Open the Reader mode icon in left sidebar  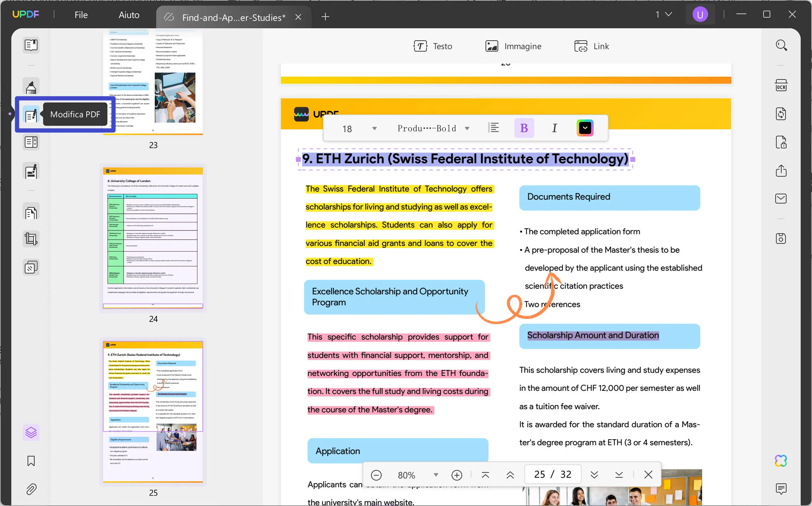point(31,45)
